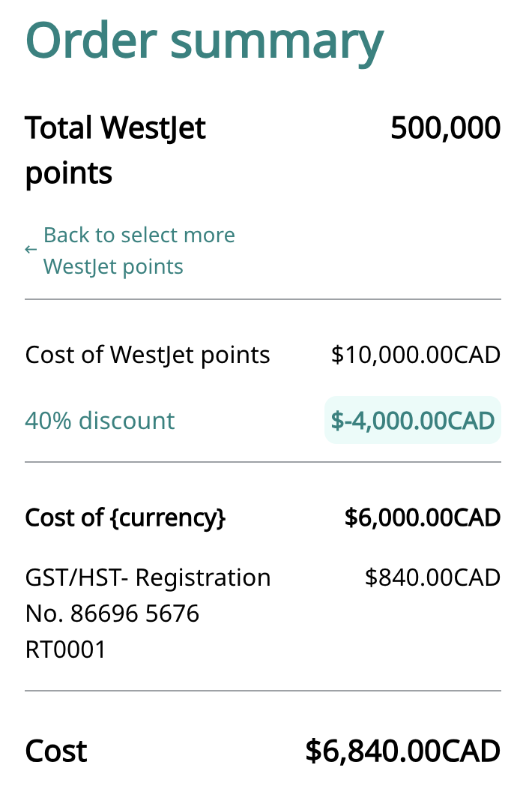The width and height of the screenshot is (532, 792).
Task: Click the $6,000.00CAD subtotal amount
Action: [422, 517]
